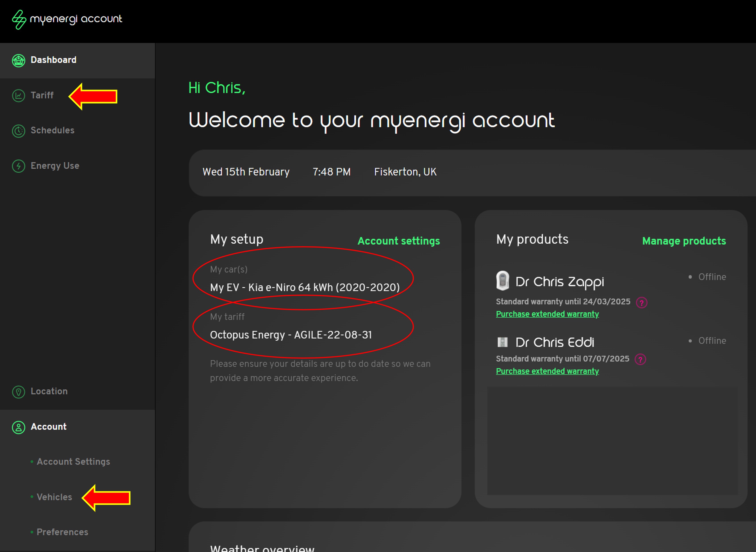756x552 pixels.
Task: Click the Manage products link
Action: coord(684,241)
